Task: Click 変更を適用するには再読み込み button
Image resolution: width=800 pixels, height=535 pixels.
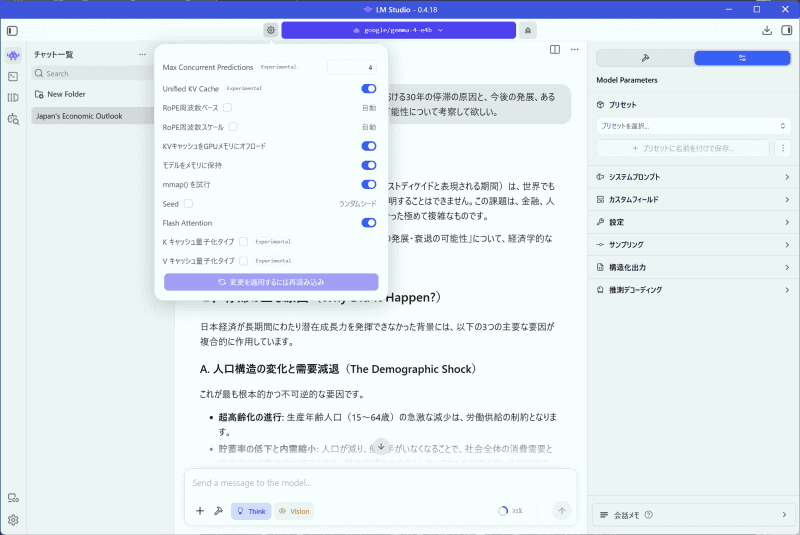Action: 271,282
